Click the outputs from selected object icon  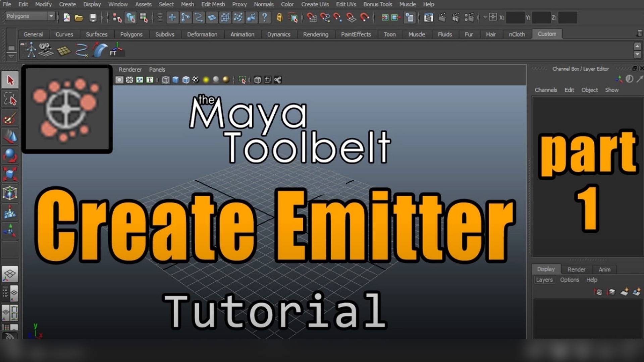point(396,17)
